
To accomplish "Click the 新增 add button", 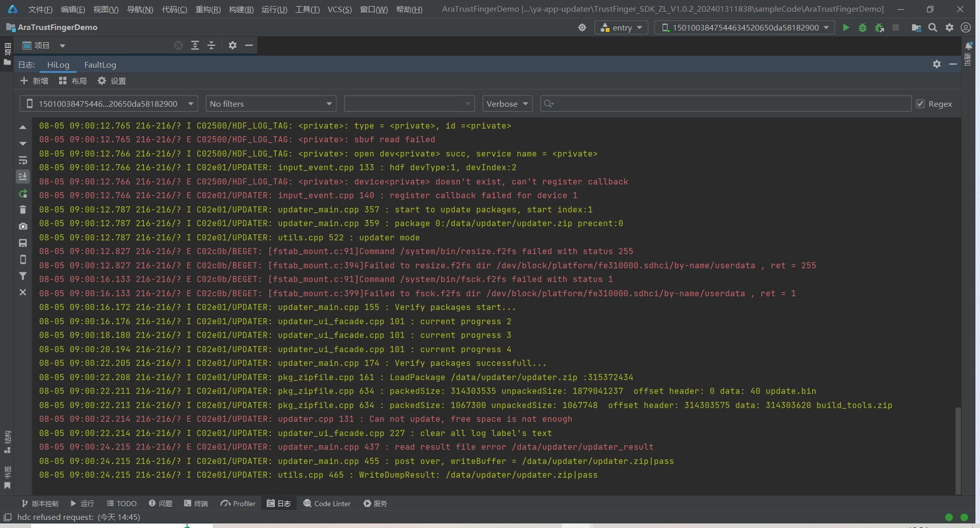I will [x=34, y=81].
